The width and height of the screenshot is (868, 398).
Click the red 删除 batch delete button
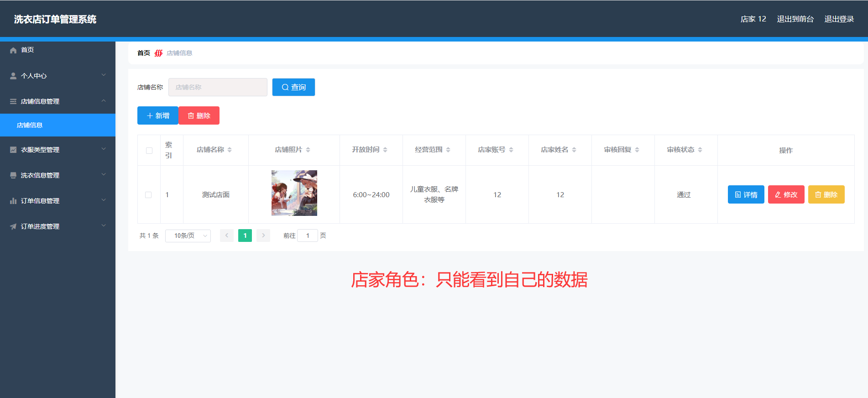tap(199, 115)
